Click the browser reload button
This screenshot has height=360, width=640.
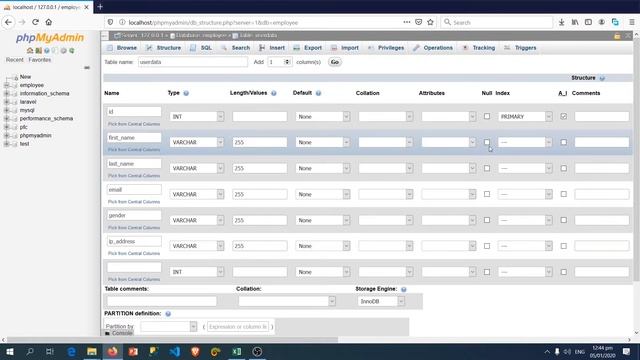(35, 22)
